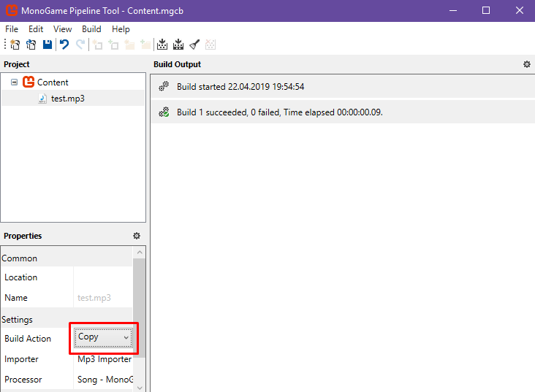The image size is (535, 392).
Task: Click the Add Existing Folder toolbar icon
Action: tap(145, 45)
